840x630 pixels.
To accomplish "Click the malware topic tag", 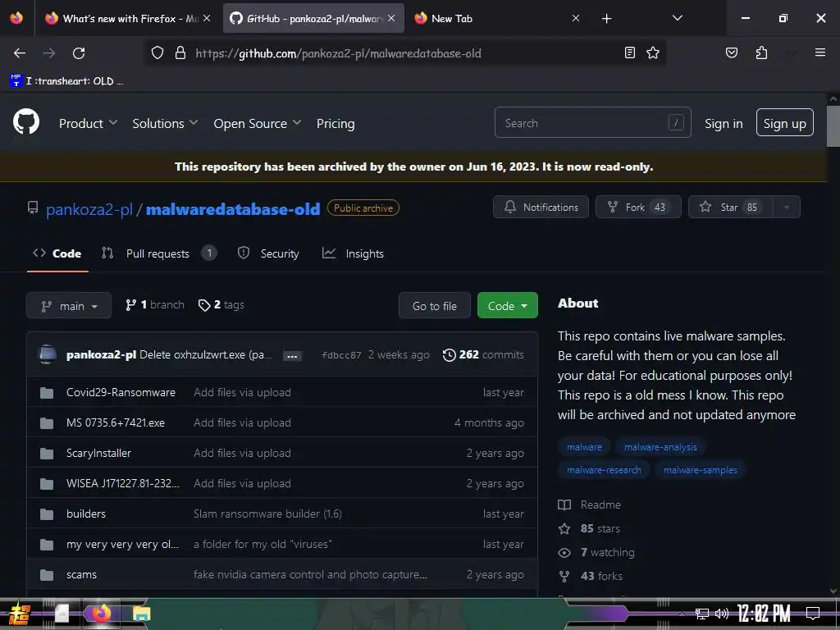I will point(584,447).
